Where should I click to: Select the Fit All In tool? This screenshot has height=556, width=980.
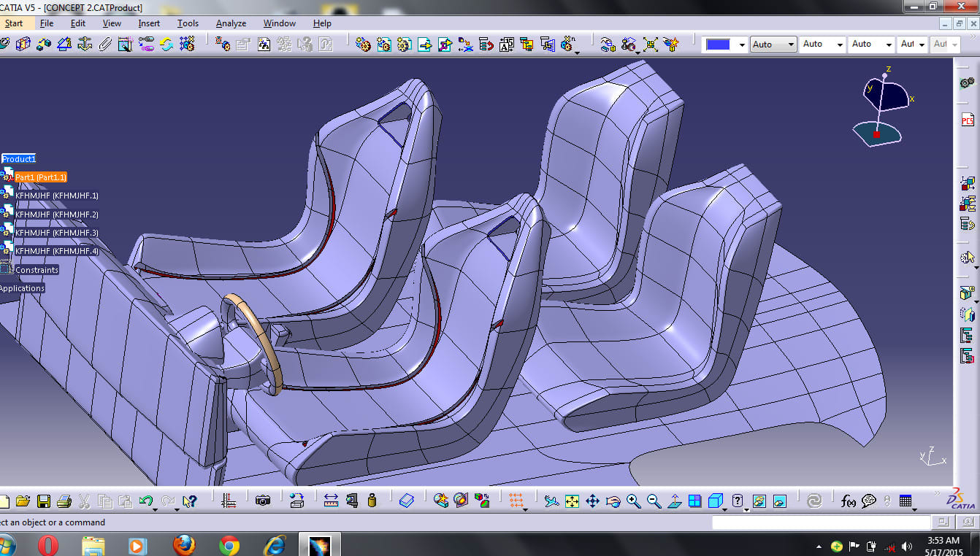coord(570,501)
